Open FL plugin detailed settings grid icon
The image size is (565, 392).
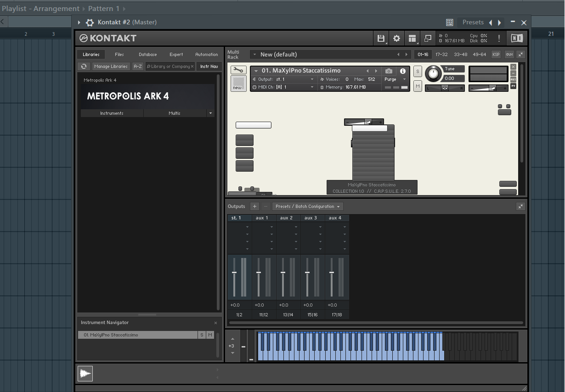click(x=450, y=22)
